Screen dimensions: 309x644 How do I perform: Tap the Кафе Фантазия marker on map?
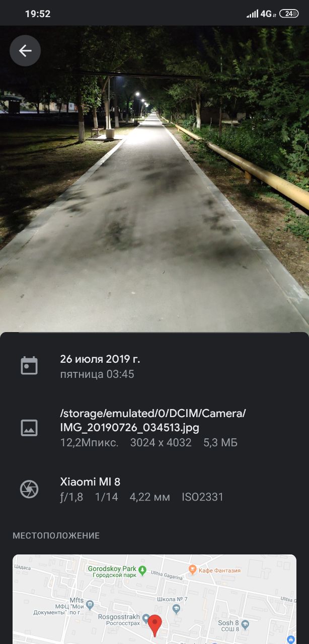coord(193,569)
